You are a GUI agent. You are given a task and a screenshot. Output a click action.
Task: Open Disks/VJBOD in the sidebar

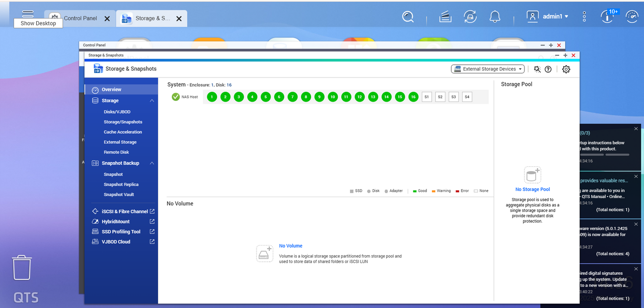(x=117, y=112)
